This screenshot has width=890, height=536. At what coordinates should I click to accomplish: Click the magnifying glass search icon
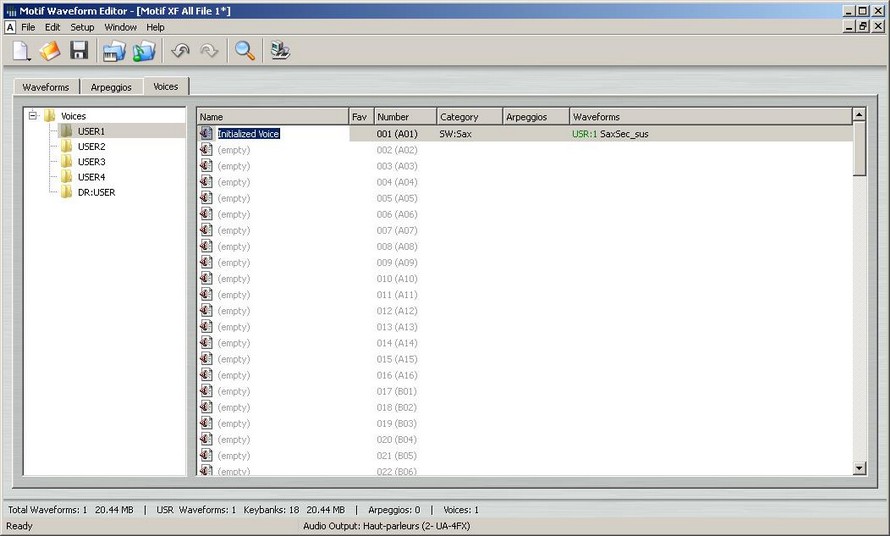pos(244,51)
